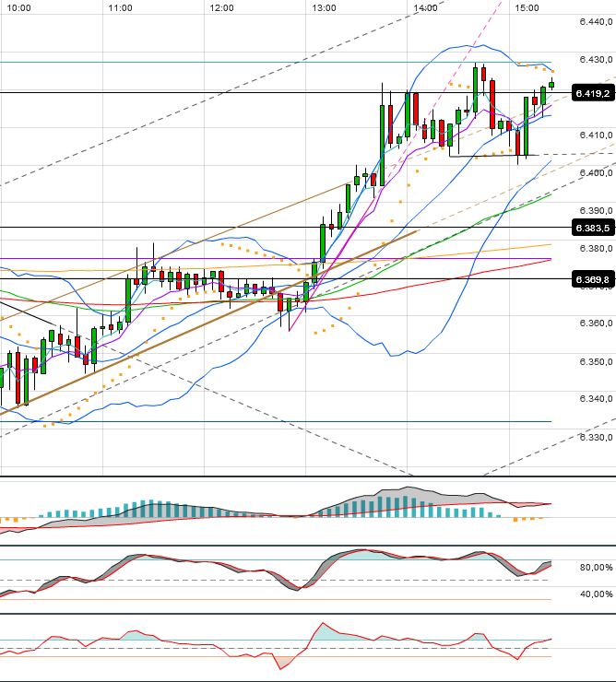
Task: Click the 6.440,0 price axis value
Action: (596, 22)
